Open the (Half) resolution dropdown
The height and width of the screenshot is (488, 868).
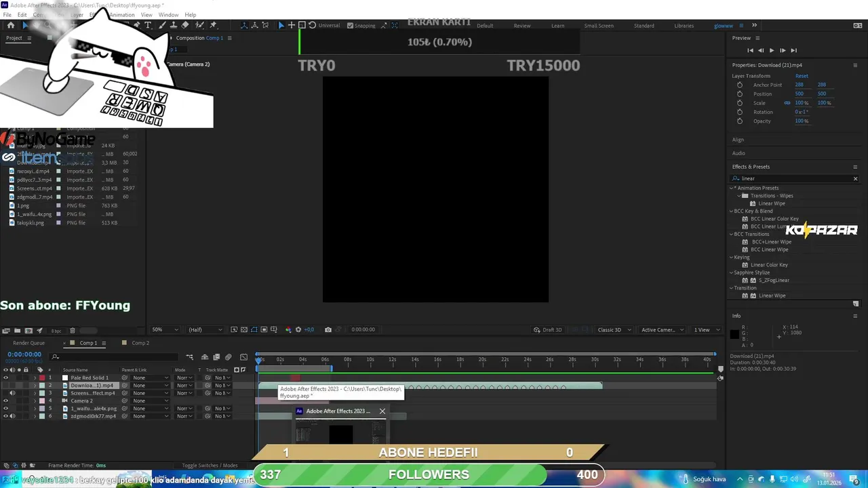(x=205, y=330)
